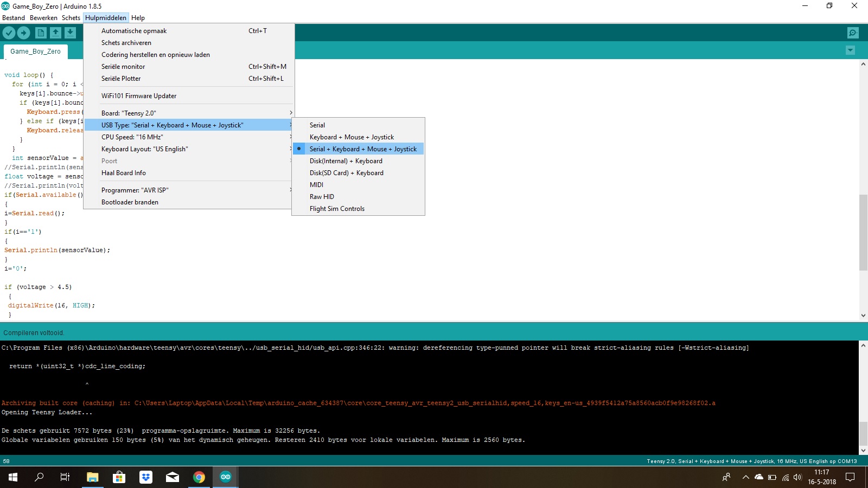Select Flight Sim Controls USB type
This screenshot has height=488, width=868.
click(358, 209)
